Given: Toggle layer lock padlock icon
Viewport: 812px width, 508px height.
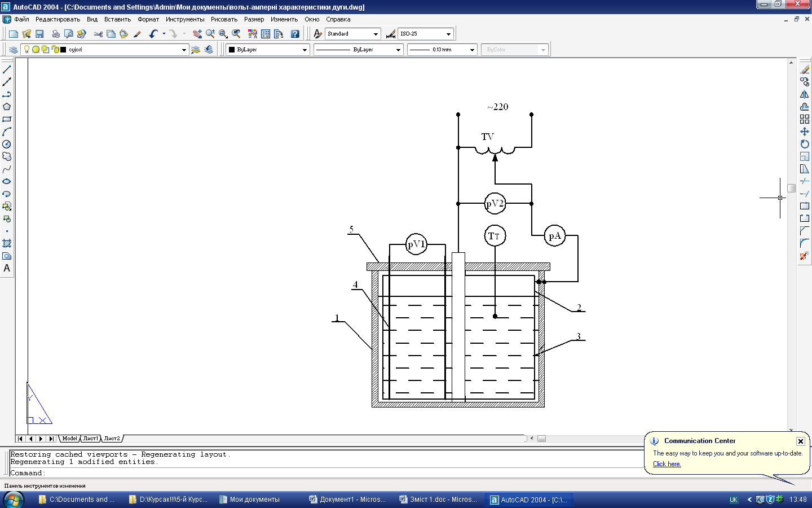Looking at the screenshot, I should pyautogui.click(x=55, y=49).
